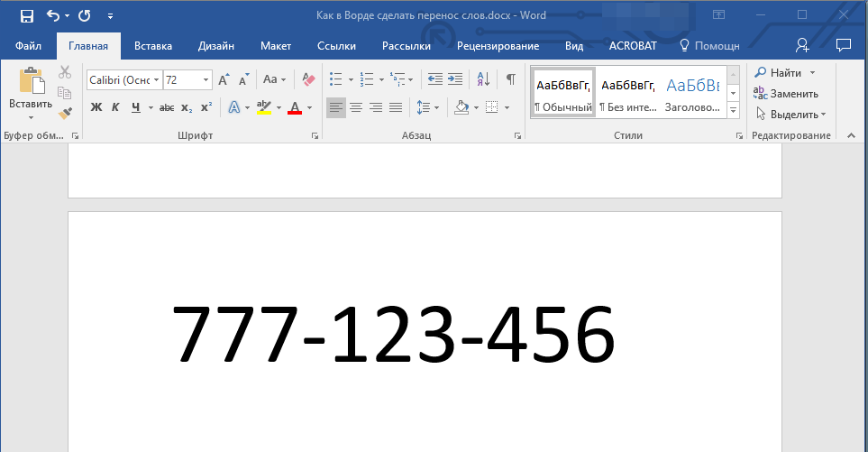868x452 pixels.
Task: Click the Format Painter brush icon
Action: pyautogui.click(x=65, y=114)
